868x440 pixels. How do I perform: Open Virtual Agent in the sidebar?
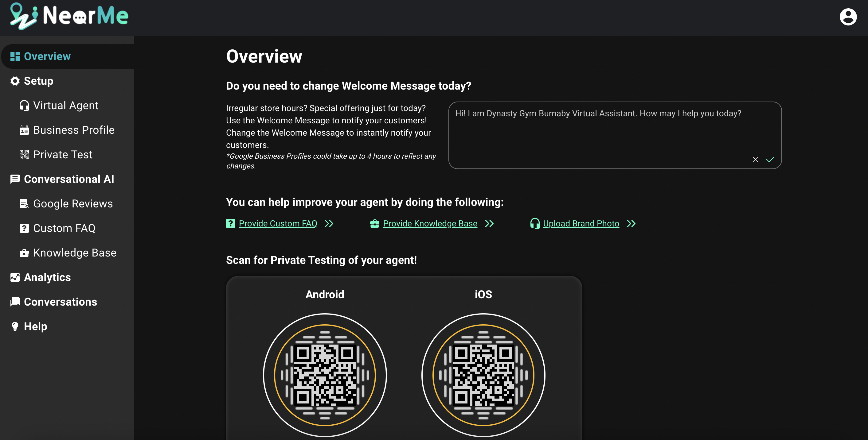(66, 106)
